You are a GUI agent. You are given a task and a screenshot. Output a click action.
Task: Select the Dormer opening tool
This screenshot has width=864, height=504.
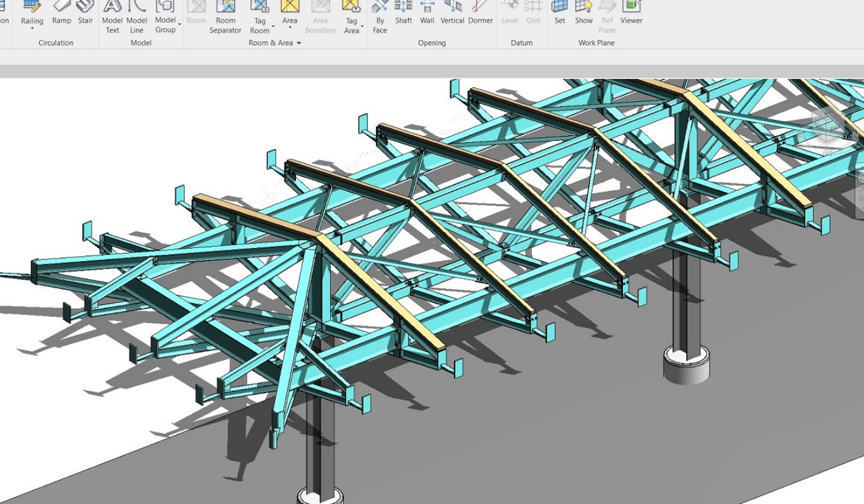[x=480, y=13]
